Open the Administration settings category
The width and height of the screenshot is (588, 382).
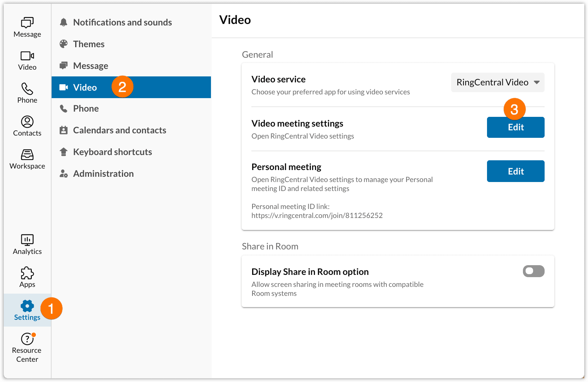[103, 174]
